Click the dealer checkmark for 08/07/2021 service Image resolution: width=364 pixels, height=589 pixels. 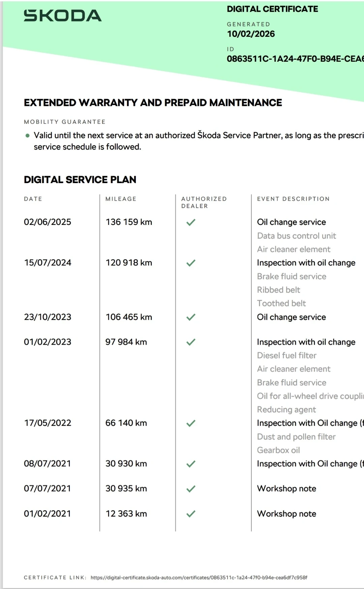[x=191, y=464]
